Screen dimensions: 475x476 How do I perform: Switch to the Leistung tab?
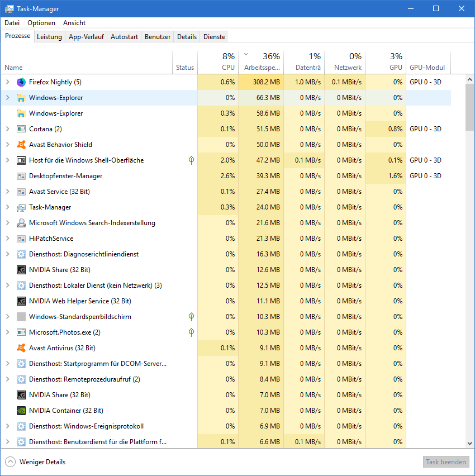coord(50,37)
